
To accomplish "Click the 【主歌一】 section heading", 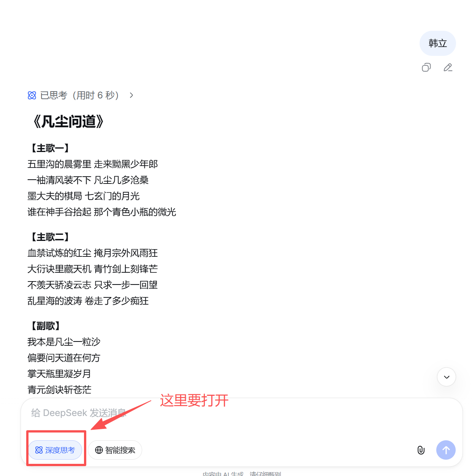I will click(x=48, y=148).
